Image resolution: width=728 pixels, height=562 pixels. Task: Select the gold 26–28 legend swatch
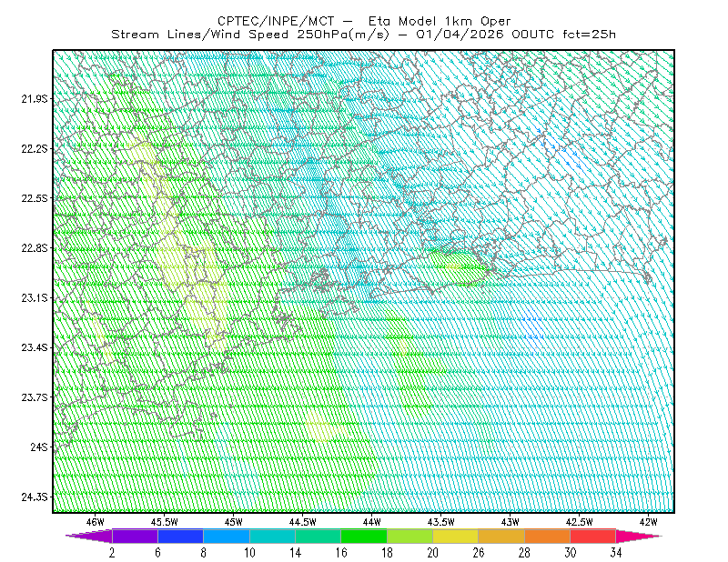(501, 536)
